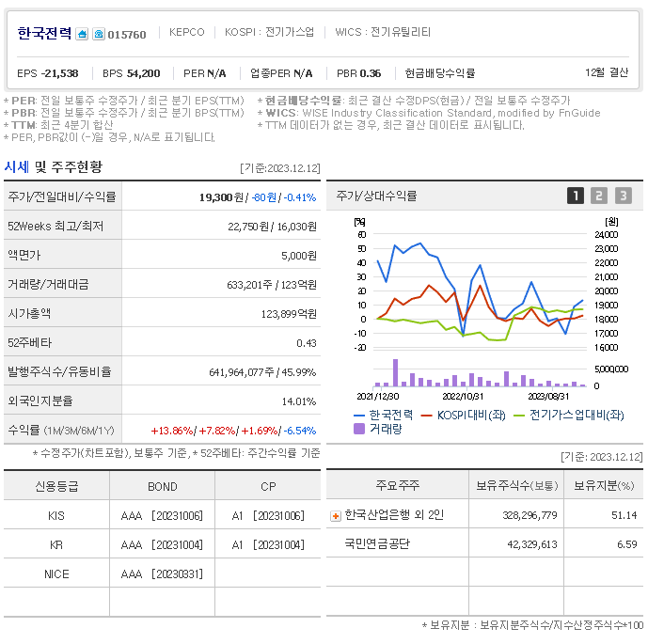This screenshot has width=648, height=644.
Task: Click the 보유지분(%) column header
Action: pyautogui.click(x=604, y=485)
